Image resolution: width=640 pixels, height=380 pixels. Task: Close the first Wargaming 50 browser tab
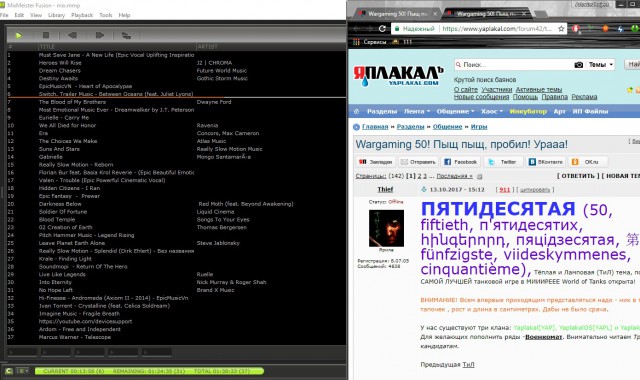(x=435, y=14)
